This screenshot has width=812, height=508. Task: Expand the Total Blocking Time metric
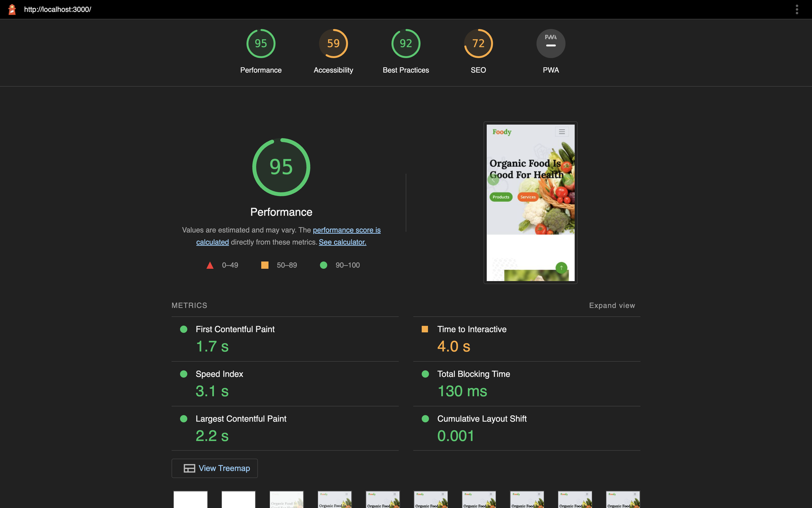[473, 374]
